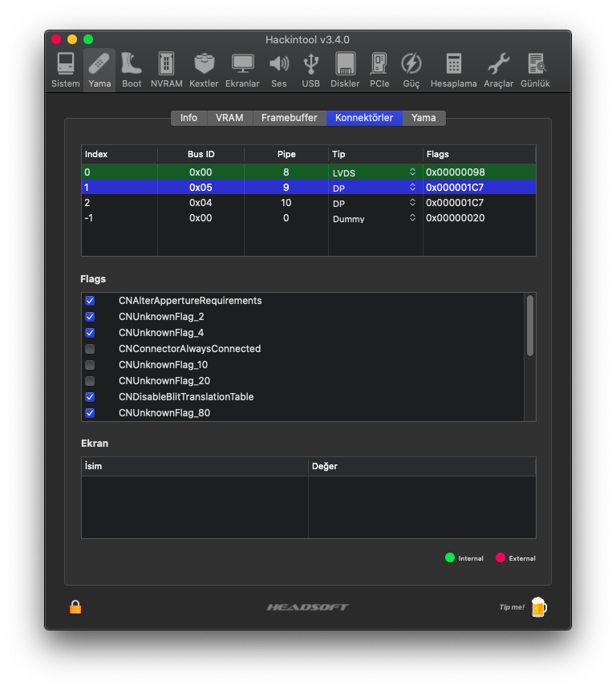The width and height of the screenshot is (616, 689).
Task: Open the USB toolbar section
Action: click(310, 70)
